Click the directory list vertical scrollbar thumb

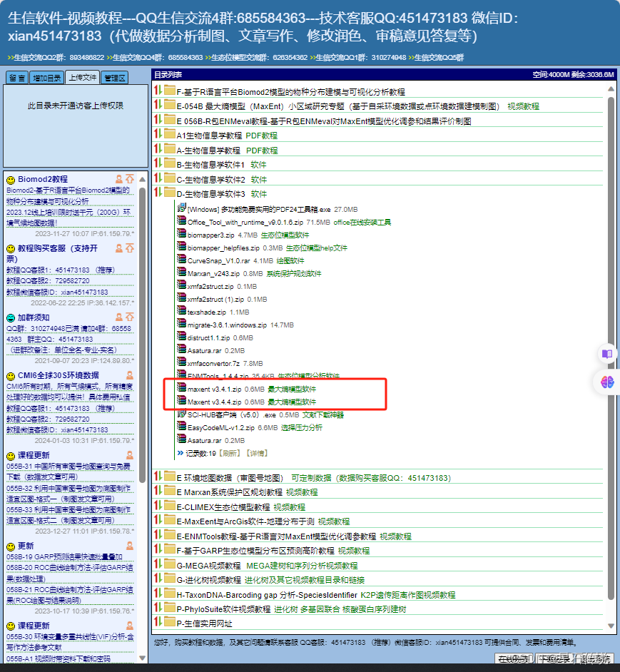pos(611,348)
